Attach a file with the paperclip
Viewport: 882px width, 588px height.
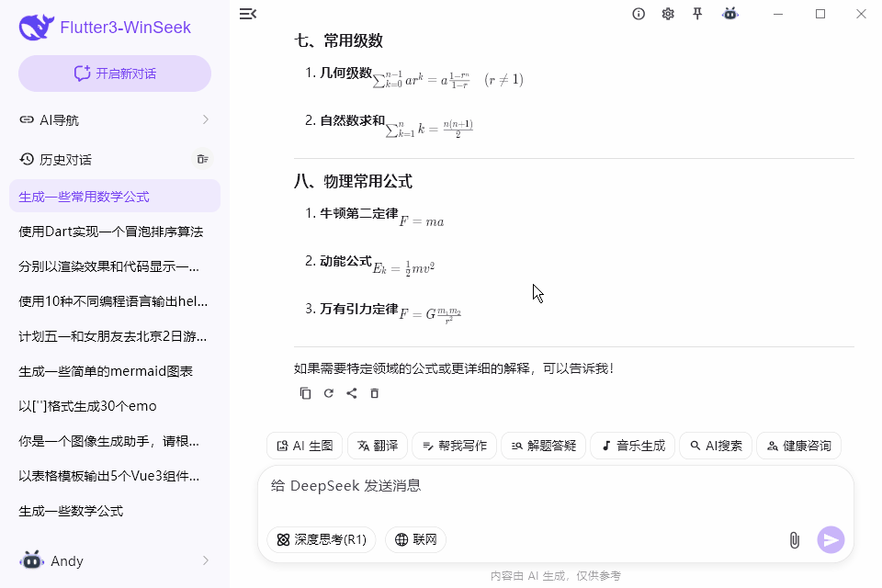[794, 540]
